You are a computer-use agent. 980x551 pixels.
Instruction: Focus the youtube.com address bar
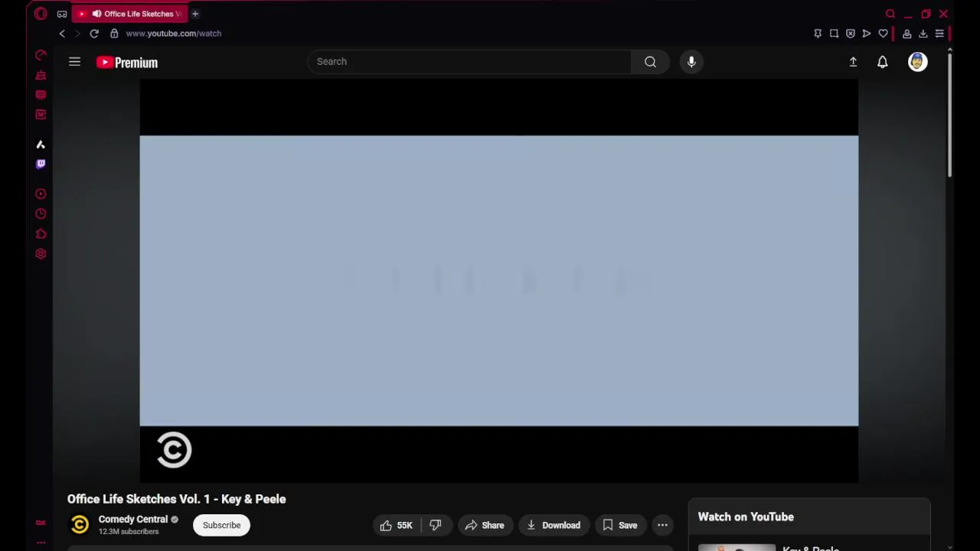[174, 34]
